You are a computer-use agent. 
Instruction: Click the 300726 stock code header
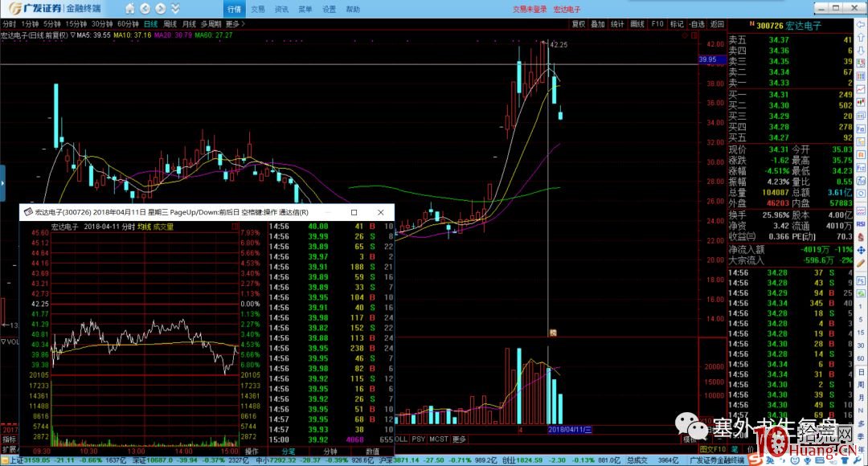coord(770,26)
